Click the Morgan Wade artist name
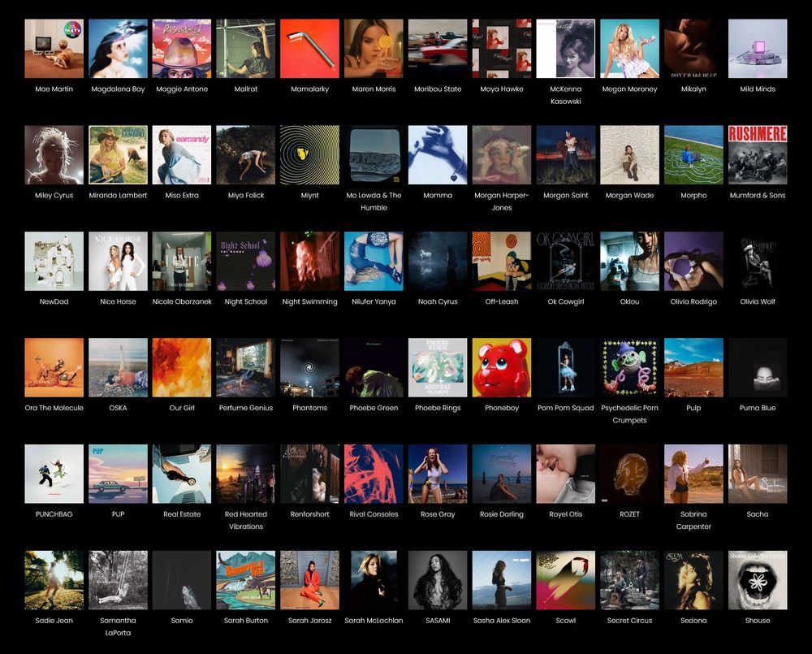812x654 pixels. coord(630,195)
